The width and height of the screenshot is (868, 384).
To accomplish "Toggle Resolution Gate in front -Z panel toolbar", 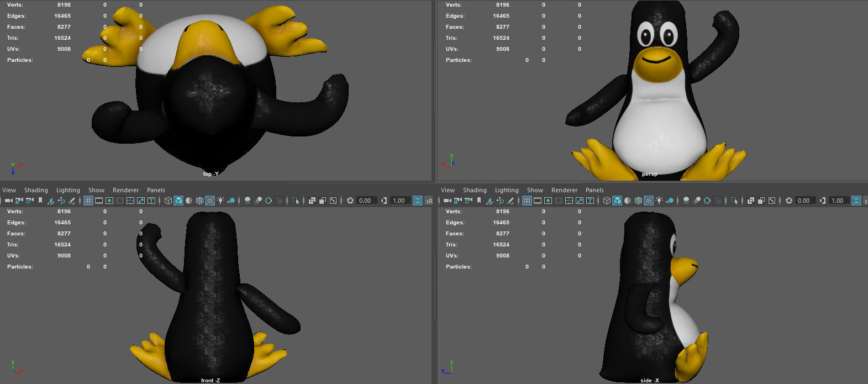I will click(109, 201).
